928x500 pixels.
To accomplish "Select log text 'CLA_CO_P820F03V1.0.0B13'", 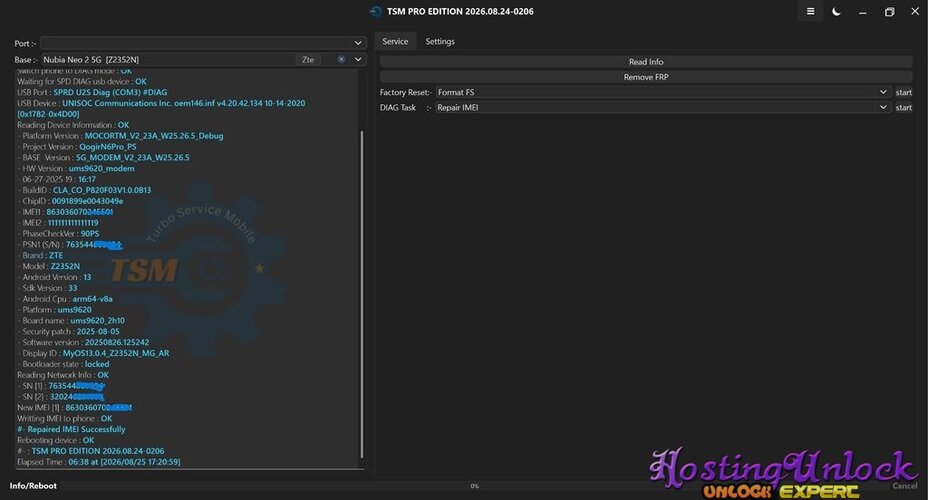I will [x=102, y=190].
